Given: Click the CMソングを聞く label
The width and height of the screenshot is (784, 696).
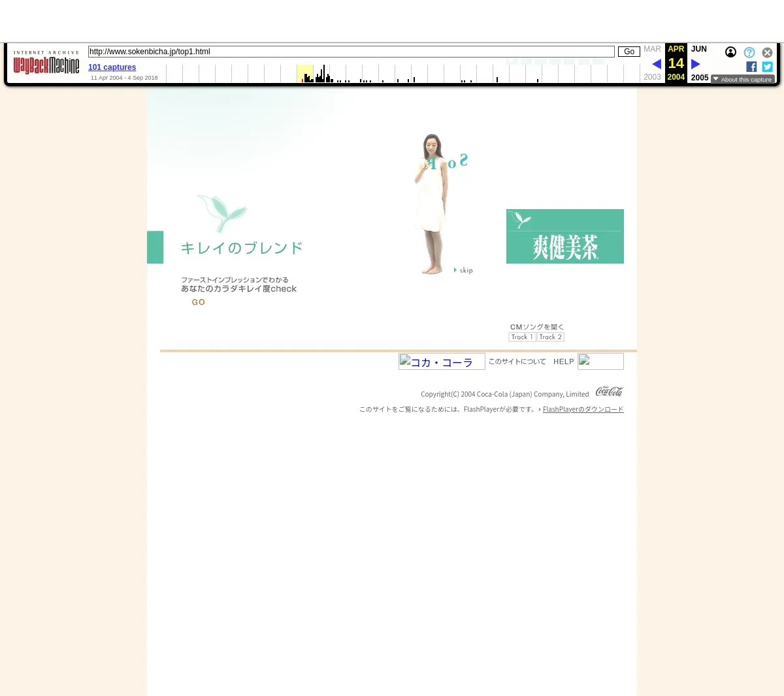Looking at the screenshot, I should [x=537, y=327].
